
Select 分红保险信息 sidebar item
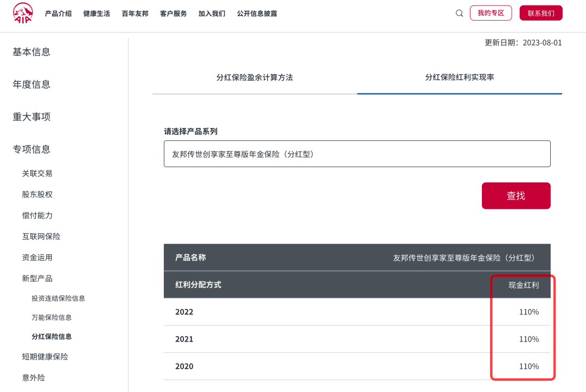tap(52, 336)
